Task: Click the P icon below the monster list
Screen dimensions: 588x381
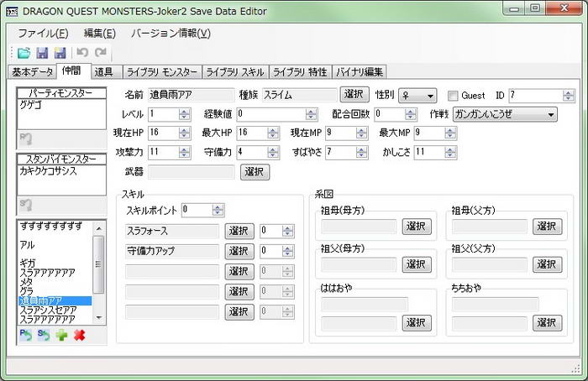Action: pos(24,336)
